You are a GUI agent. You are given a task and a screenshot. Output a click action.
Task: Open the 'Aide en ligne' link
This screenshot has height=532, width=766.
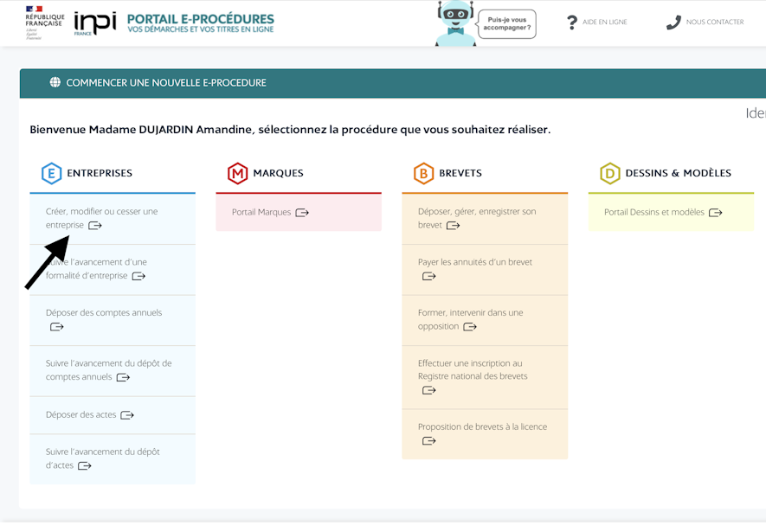point(604,22)
